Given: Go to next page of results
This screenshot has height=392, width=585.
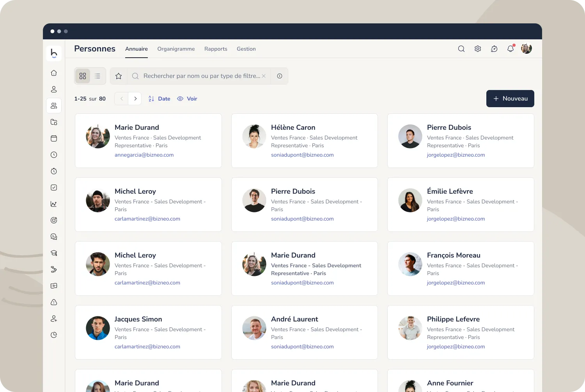Looking at the screenshot, I should 135,99.
